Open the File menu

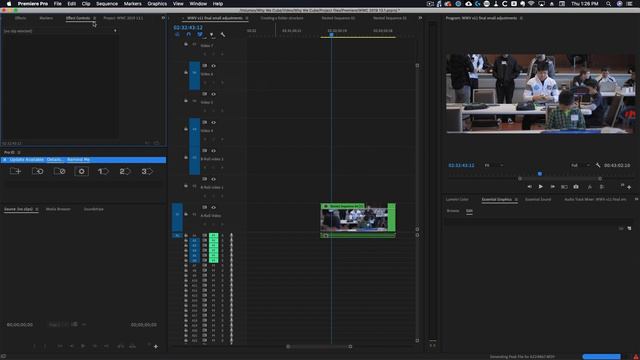click(x=58, y=4)
